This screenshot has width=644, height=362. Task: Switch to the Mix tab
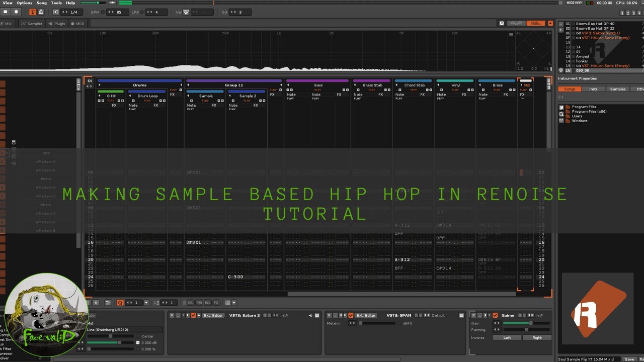pos(7,24)
